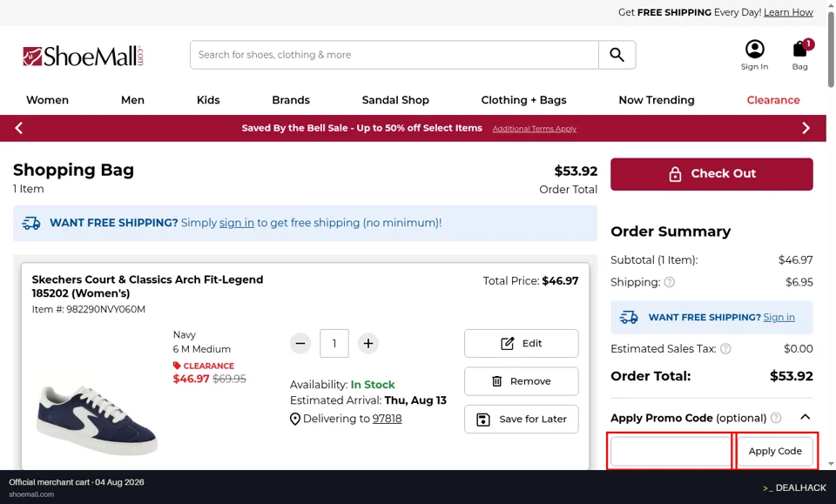Open the Kids menu

coord(208,100)
